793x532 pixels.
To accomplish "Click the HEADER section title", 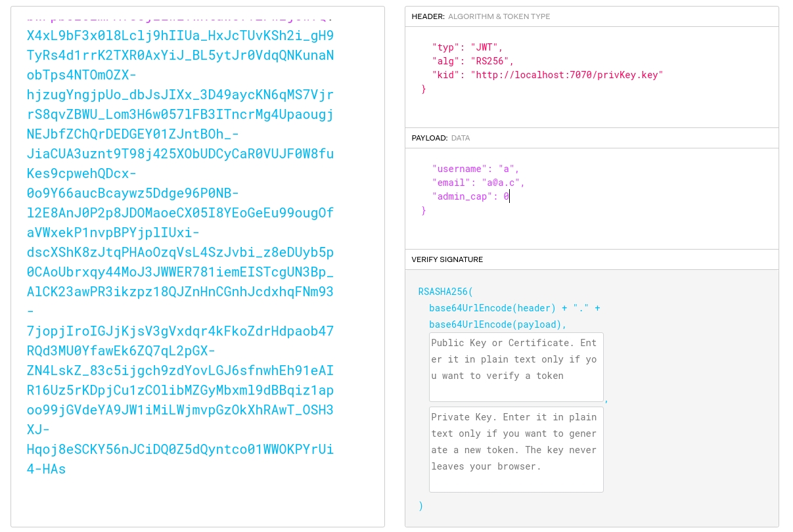I will tap(428, 16).
